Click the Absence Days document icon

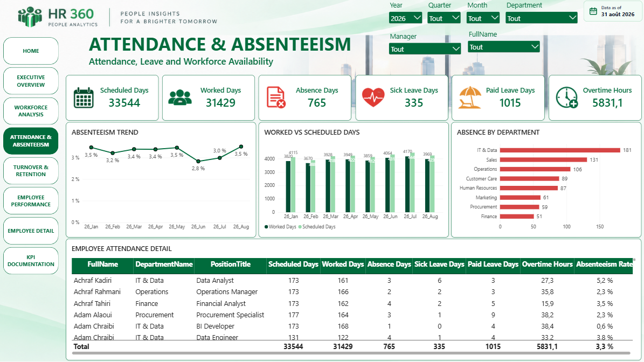click(x=275, y=98)
